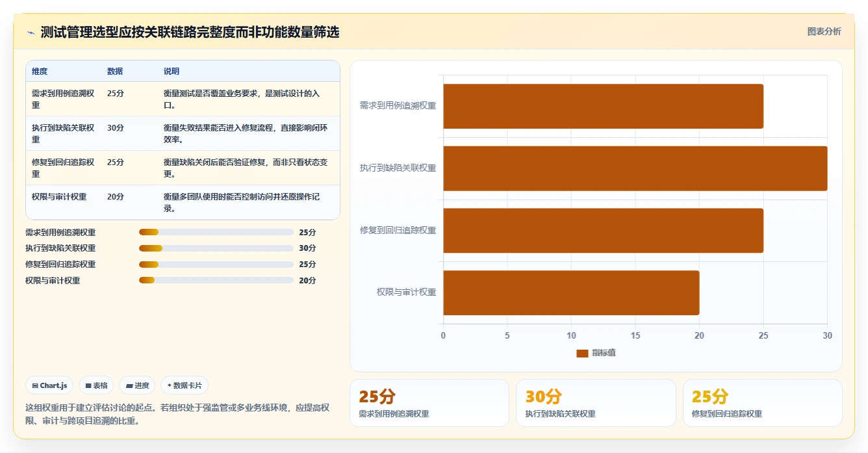This screenshot has width=868, height=453.
Task: Open the 25分 需求到用例追溯权重 data card
Action: coord(429,403)
